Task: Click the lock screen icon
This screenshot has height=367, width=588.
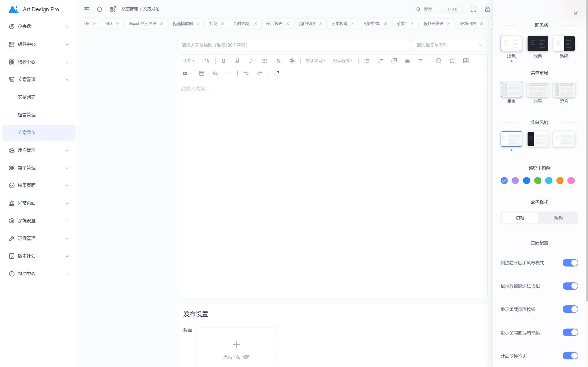Action: [488, 9]
